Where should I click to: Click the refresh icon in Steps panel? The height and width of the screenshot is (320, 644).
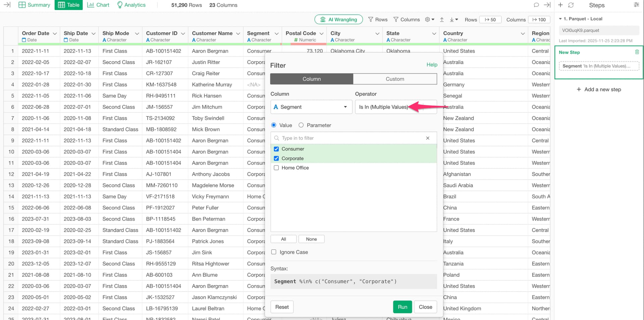click(571, 5)
